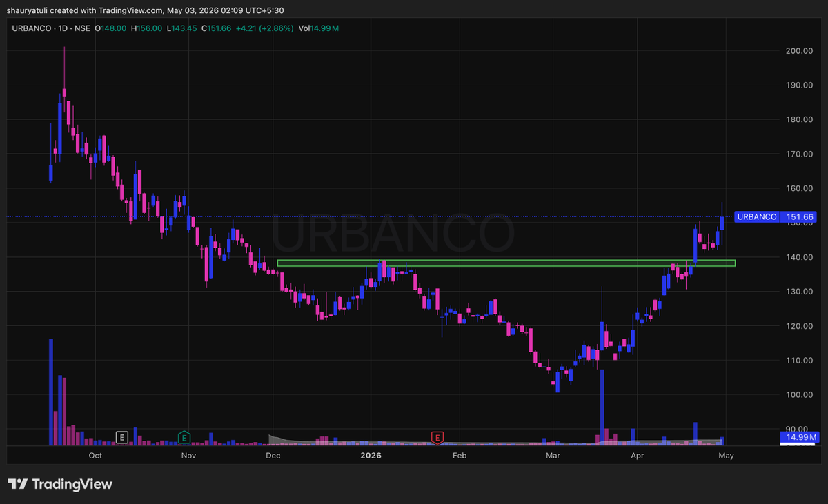This screenshot has width=828, height=504.
Task: Click the H156.00 high value in legend
Action: point(146,28)
